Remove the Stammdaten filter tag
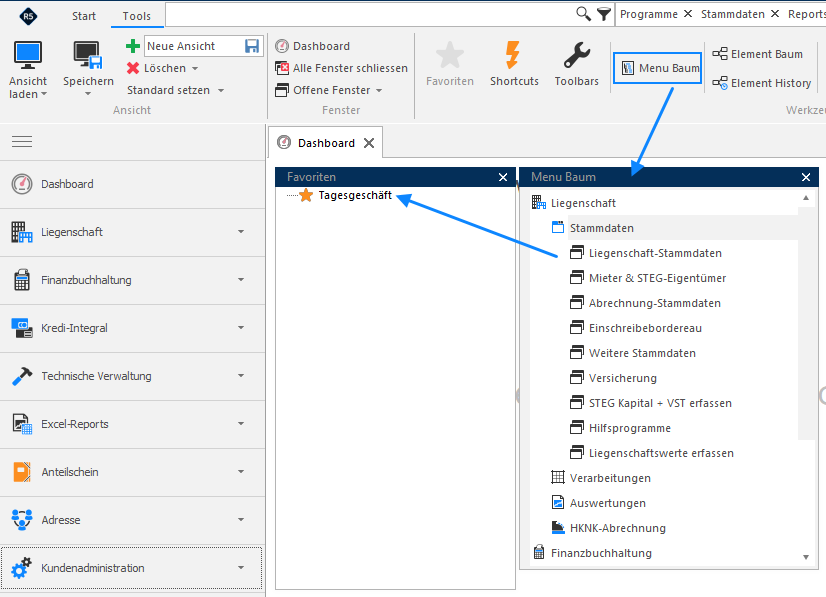The height and width of the screenshot is (597, 826). point(775,14)
